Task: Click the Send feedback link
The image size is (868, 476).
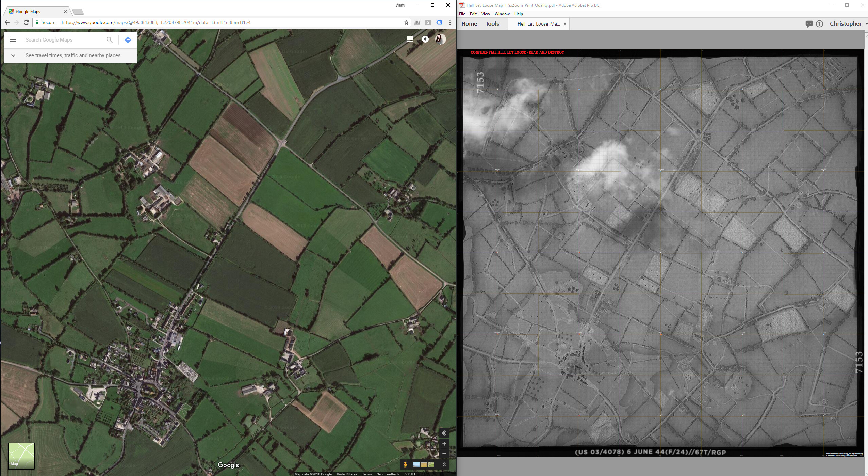Action: pyautogui.click(x=388, y=474)
